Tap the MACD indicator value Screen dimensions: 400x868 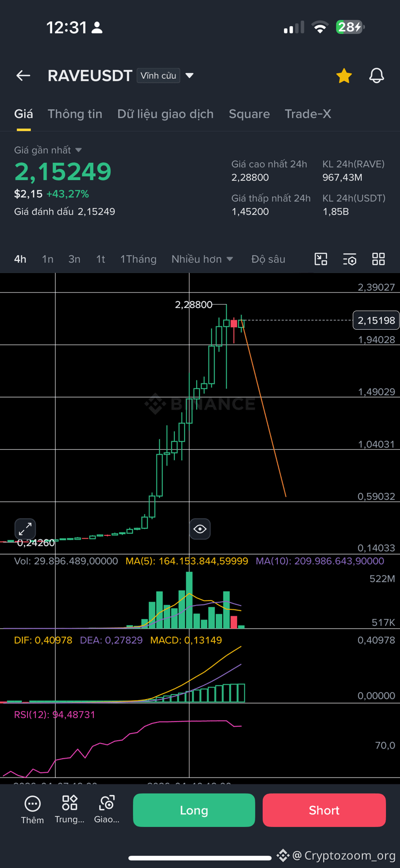[186, 640]
